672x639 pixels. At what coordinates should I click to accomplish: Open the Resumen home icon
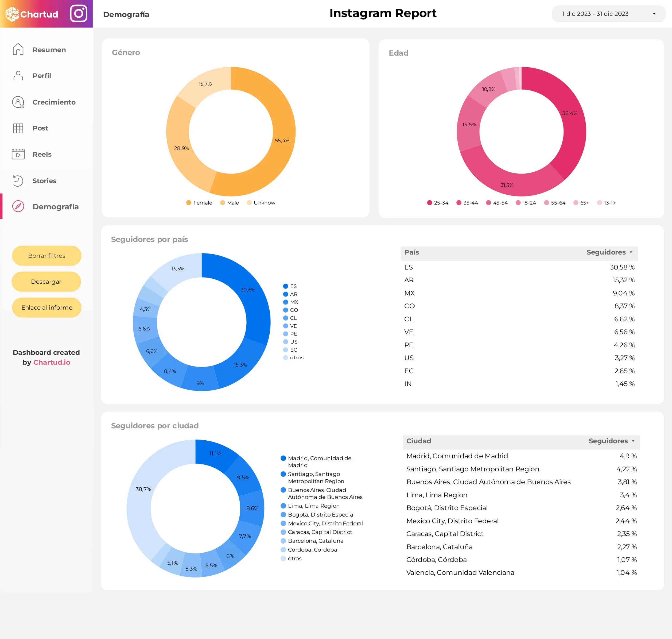pyautogui.click(x=18, y=49)
